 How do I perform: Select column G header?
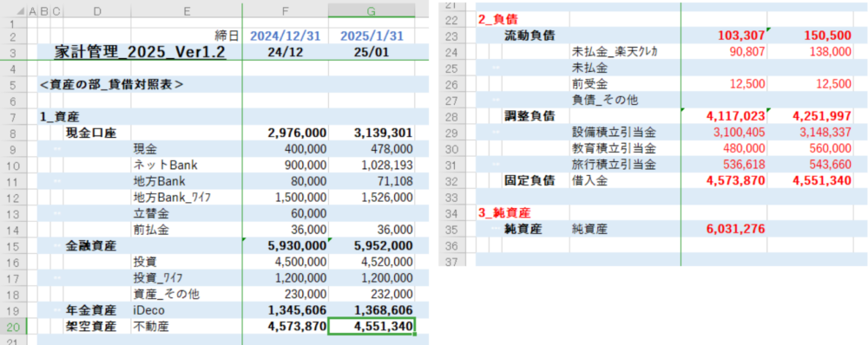[x=372, y=10]
